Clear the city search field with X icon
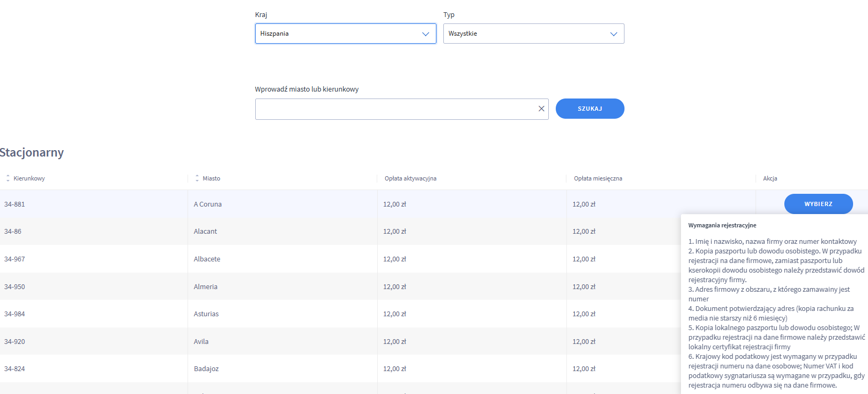 541,109
